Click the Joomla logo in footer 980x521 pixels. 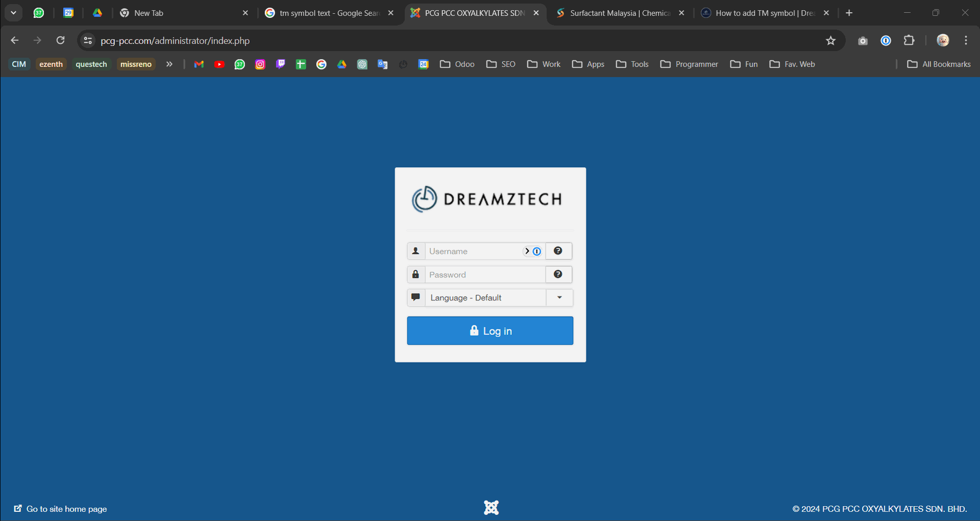click(491, 508)
